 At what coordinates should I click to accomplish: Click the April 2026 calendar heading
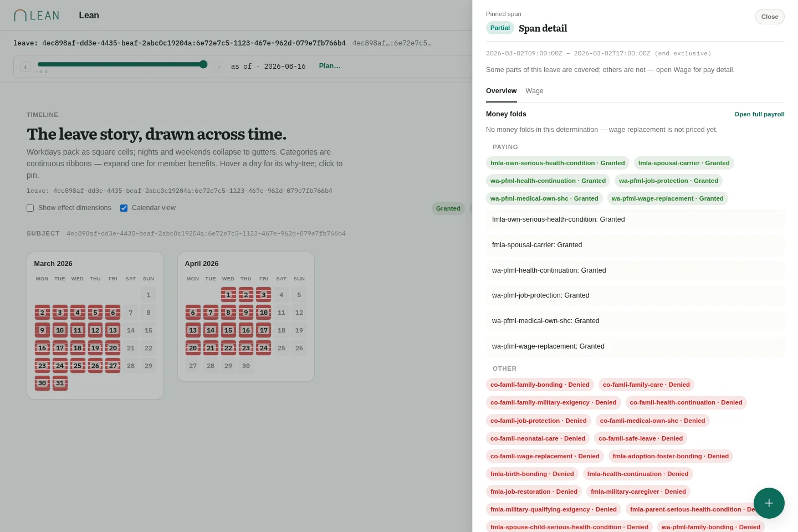(202, 264)
